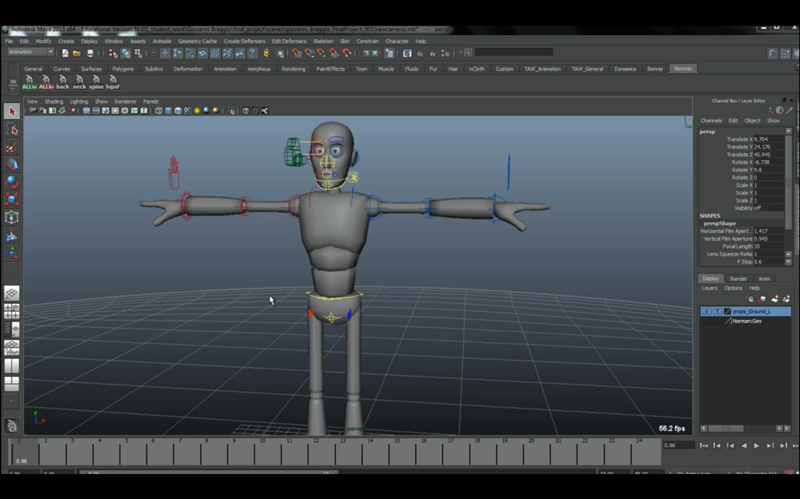The width and height of the screenshot is (800, 499).
Task: Toggle V visibility of props_Ground_L layer
Action: [x=707, y=311]
